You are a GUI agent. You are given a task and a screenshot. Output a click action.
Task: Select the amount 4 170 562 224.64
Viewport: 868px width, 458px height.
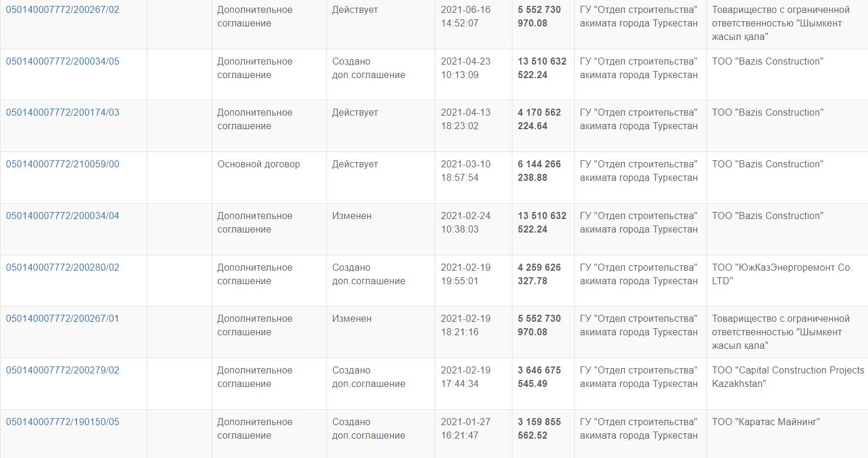[539, 119]
